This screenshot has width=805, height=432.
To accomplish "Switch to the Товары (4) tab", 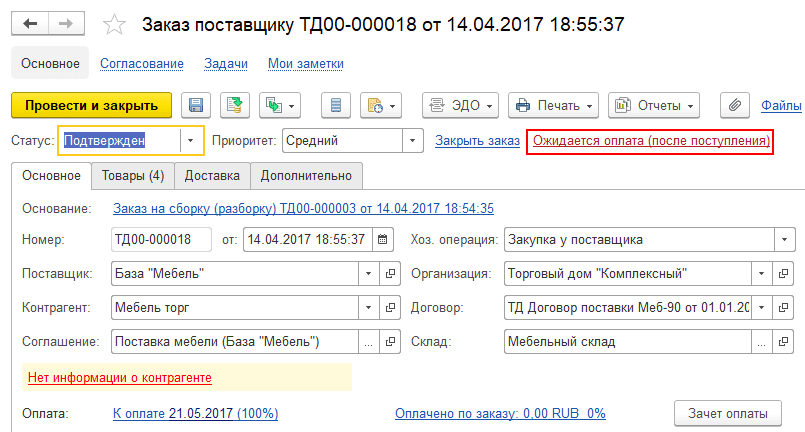I will click(133, 176).
